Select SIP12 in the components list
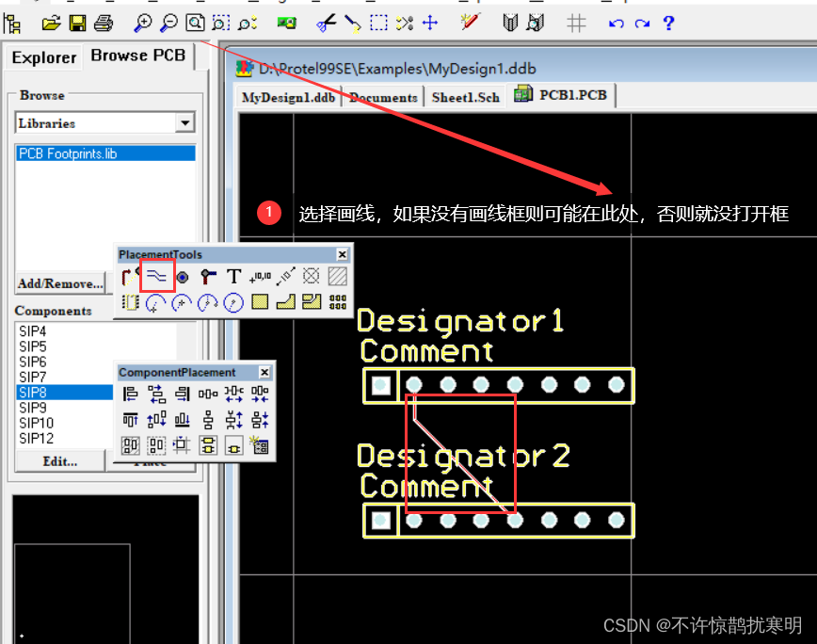This screenshot has height=644, width=817. pyautogui.click(x=37, y=438)
